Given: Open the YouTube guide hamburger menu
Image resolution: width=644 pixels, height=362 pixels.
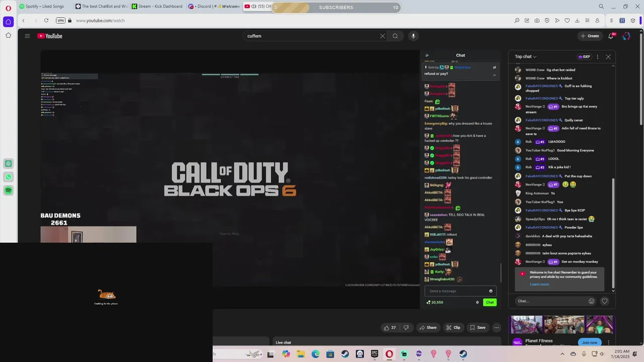Looking at the screenshot, I should pos(27,36).
